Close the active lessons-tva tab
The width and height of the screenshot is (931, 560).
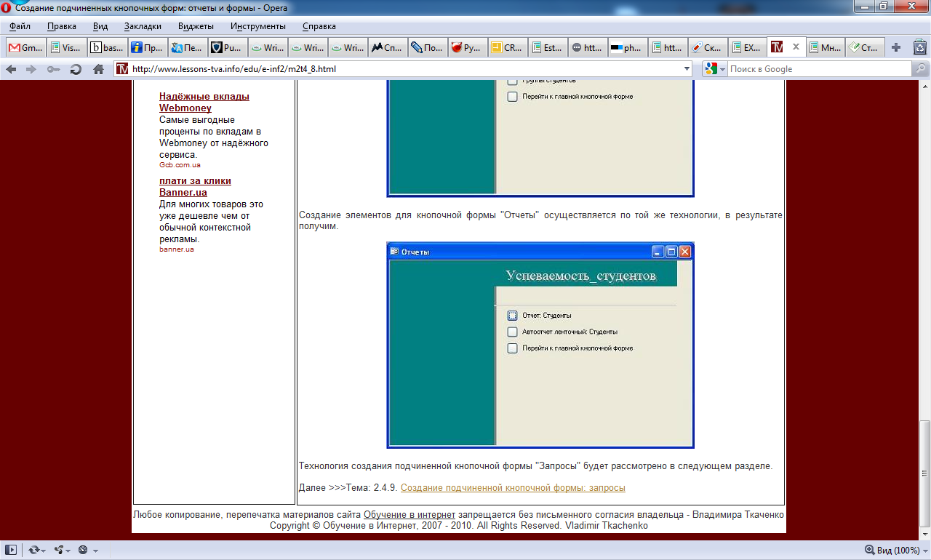[796, 47]
